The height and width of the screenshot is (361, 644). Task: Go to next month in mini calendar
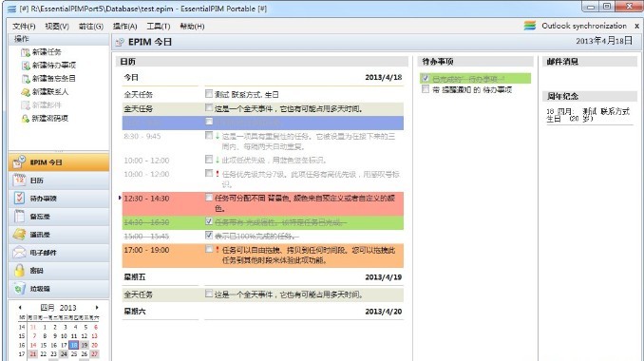pos(97,307)
